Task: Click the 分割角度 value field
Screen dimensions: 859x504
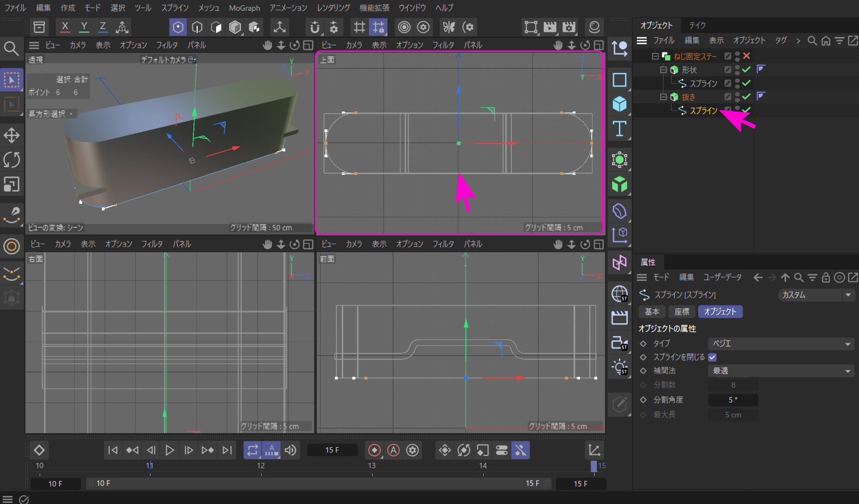Action: click(733, 400)
